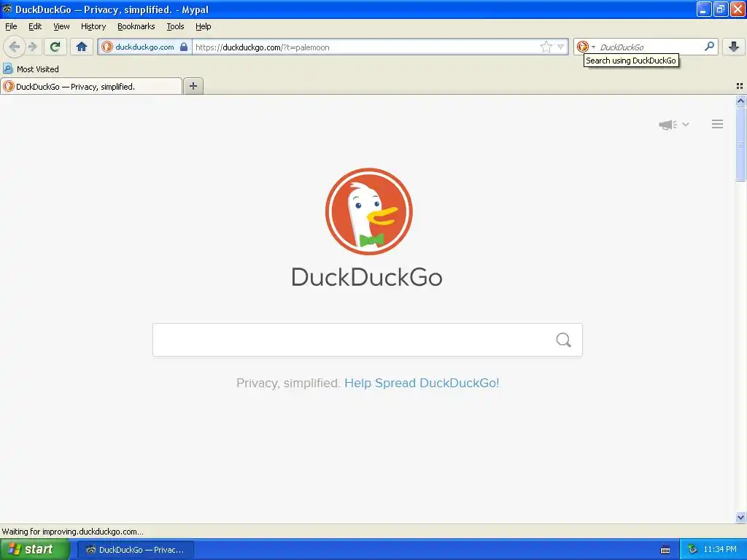Screen dimensions: 747x560
Task: Open the Tools menu
Action: (175, 27)
